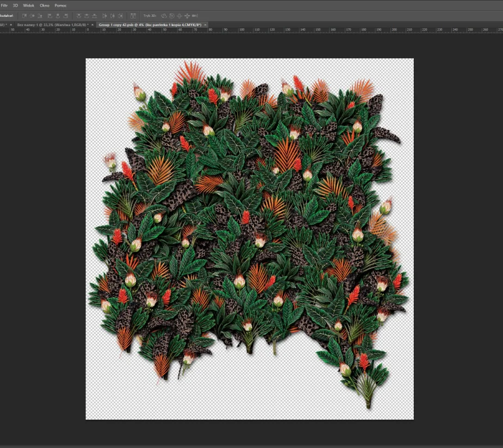Click the Align Horizontal Centers icon
The width and height of the screenshot is (503, 448).
click(58, 16)
